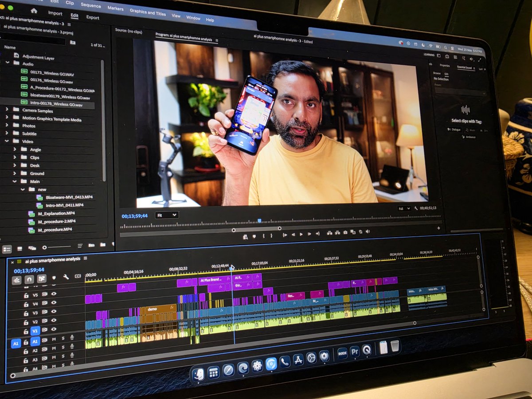Export a frame with the camera icon
This screenshot has width=532, height=399.
tap(345, 231)
